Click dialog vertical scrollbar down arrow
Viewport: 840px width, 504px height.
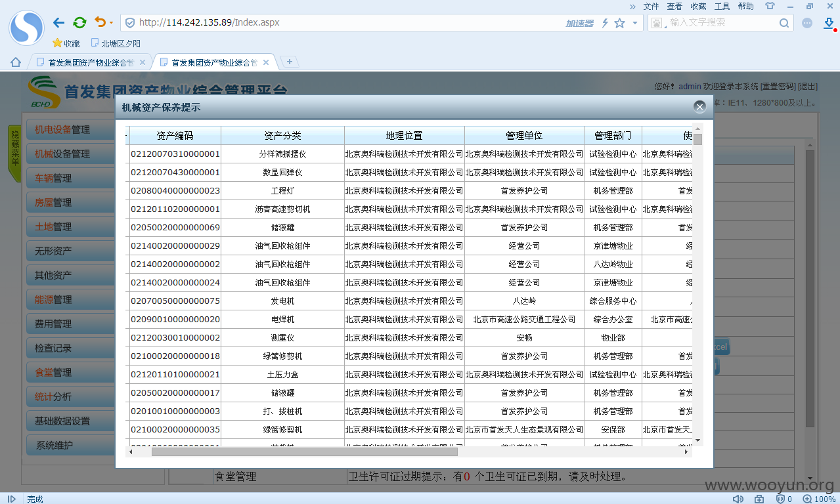click(x=697, y=440)
